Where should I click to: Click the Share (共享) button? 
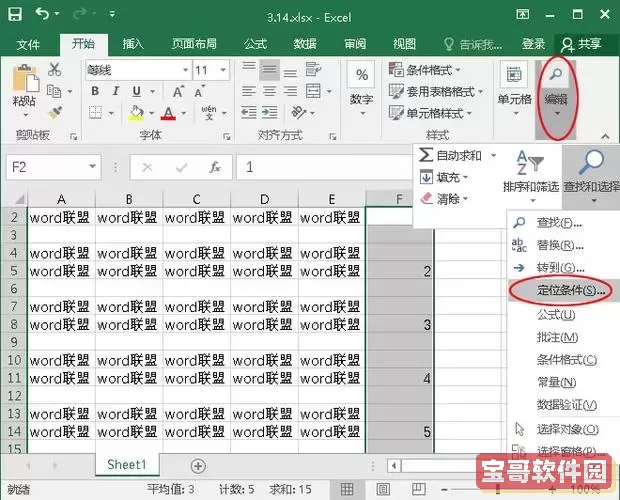click(581, 44)
